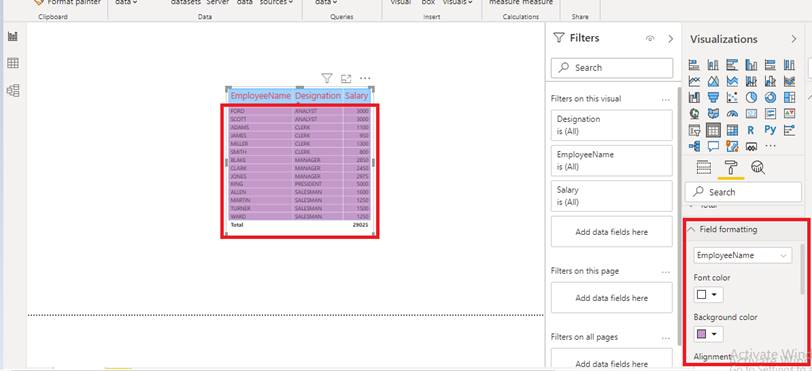Open the Designation filter card
Screen dimensions: 812x371
click(612, 125)
